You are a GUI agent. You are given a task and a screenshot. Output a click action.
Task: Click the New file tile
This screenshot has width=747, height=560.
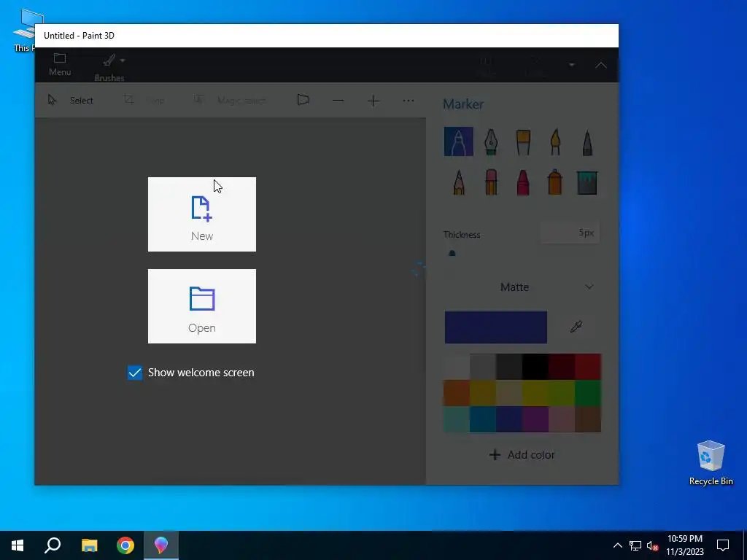(202, 214)
